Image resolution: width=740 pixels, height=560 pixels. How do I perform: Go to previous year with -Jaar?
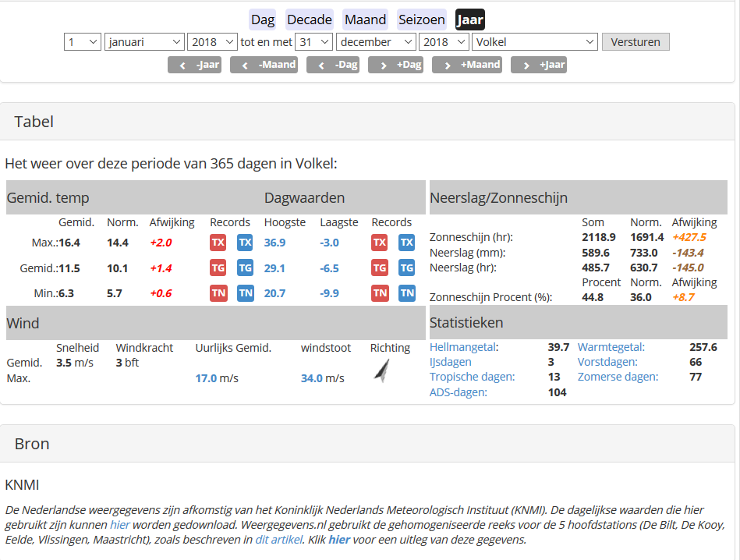pos(194,65)
